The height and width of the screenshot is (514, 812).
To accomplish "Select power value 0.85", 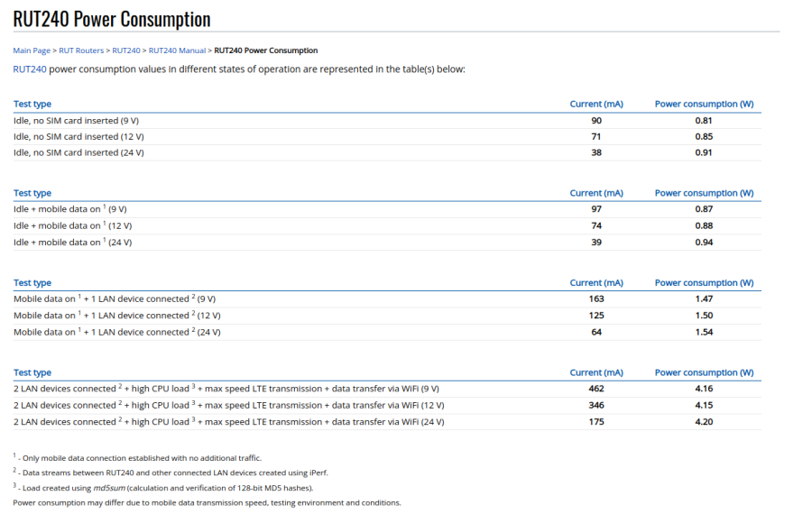I will pos(704,137).
